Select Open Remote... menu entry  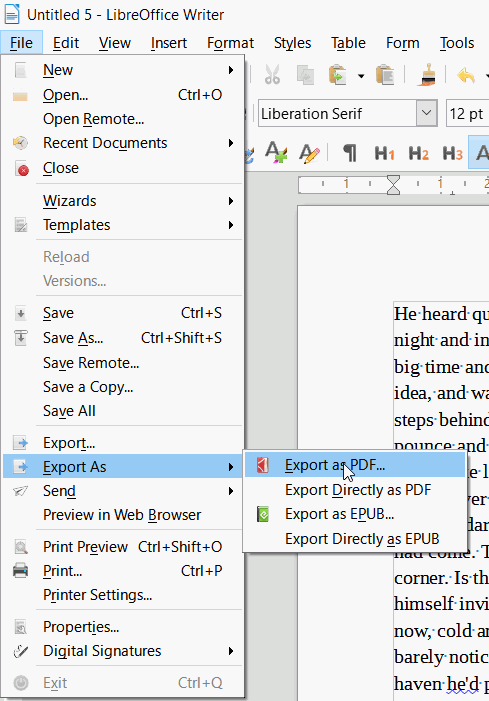pyautogui.click(x=123, y=119)
